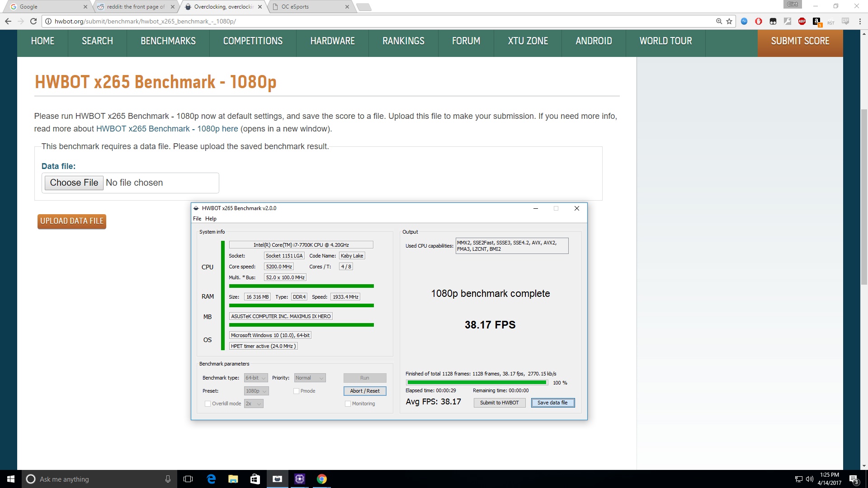Viewport: 868px width, 488px height.
Task: Click the benchmark 100% progress bar
Action: pos(477,383)
